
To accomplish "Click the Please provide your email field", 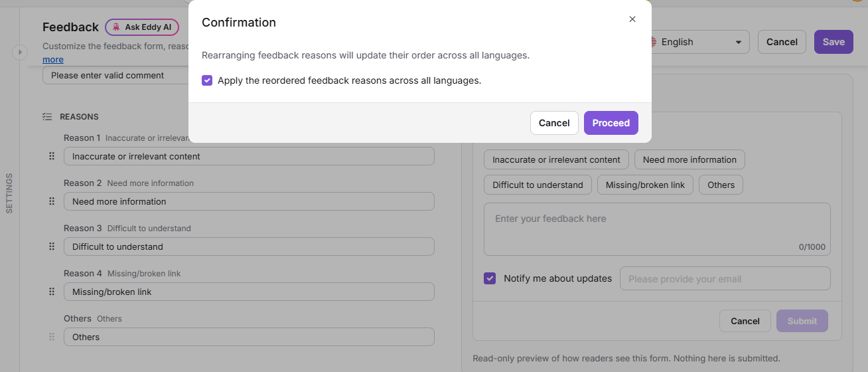I will pyautogui.click(x=725, y=278).
